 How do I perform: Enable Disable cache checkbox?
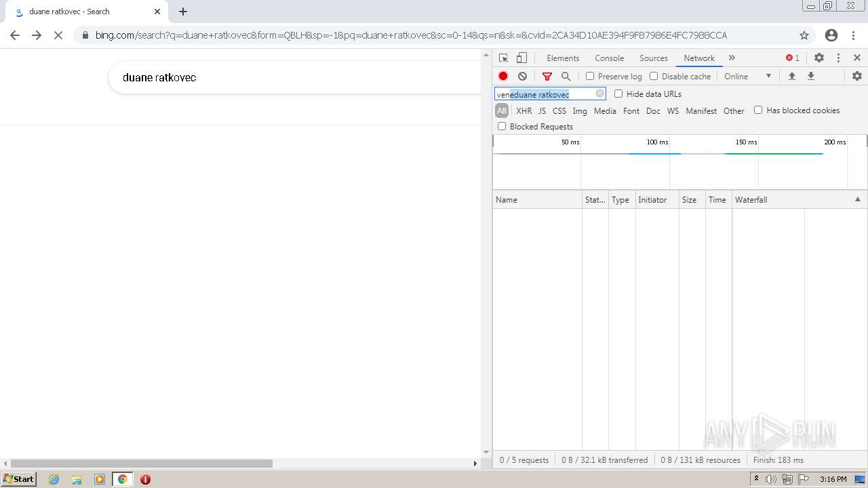coord(654,76)
